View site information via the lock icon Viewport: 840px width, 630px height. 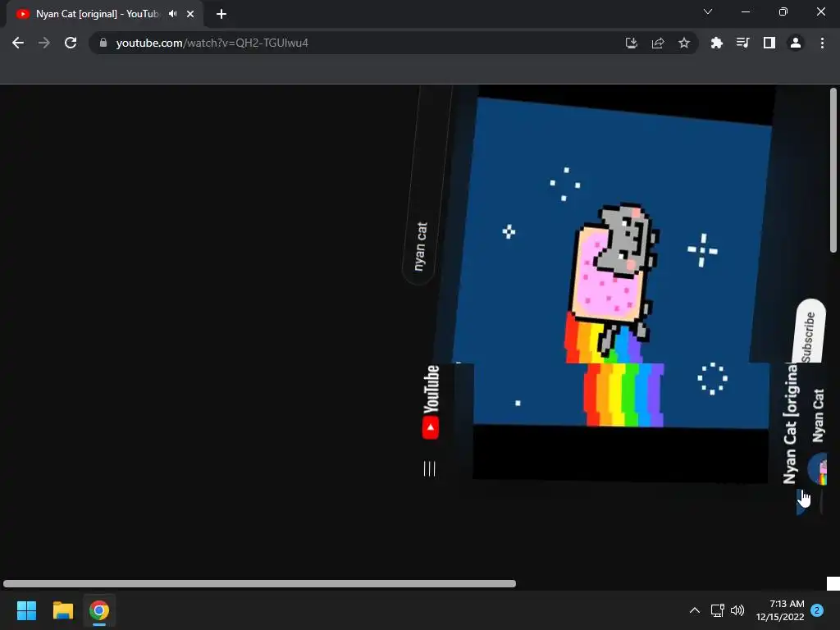[x=103, y=43]
